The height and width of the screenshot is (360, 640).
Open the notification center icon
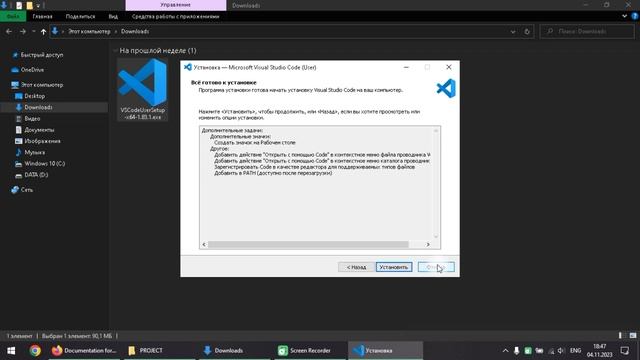[x=625, y=351]
